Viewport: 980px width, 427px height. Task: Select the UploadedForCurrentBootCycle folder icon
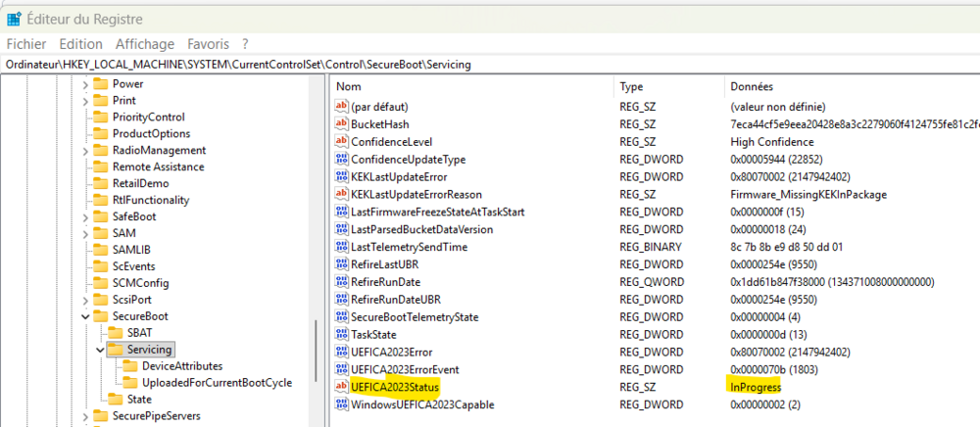tap(130, 383)
